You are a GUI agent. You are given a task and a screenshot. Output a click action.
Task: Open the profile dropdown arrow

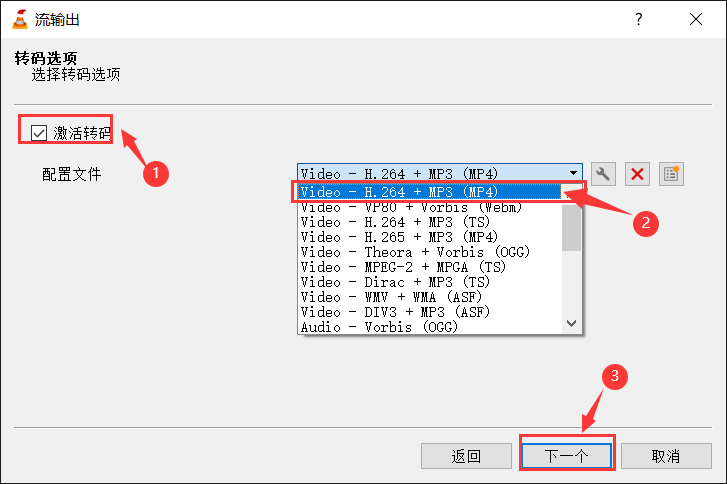tap(574, 173)
